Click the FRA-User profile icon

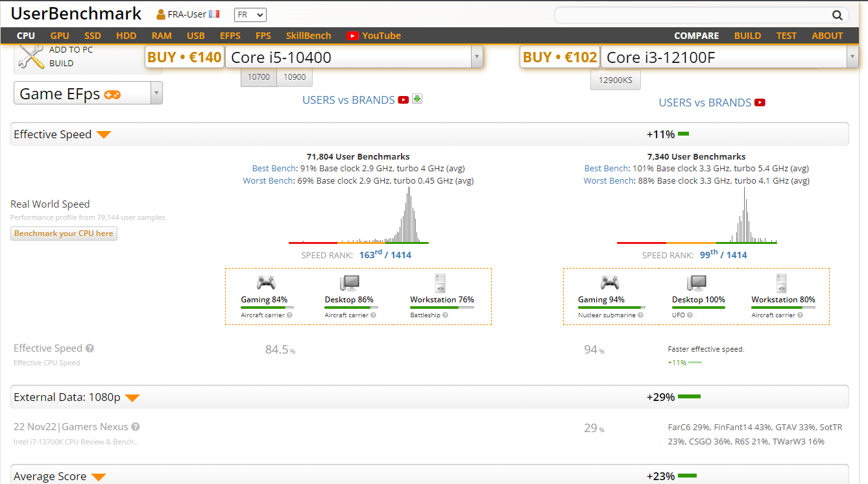pyautogui.click(x=161, y=14)
